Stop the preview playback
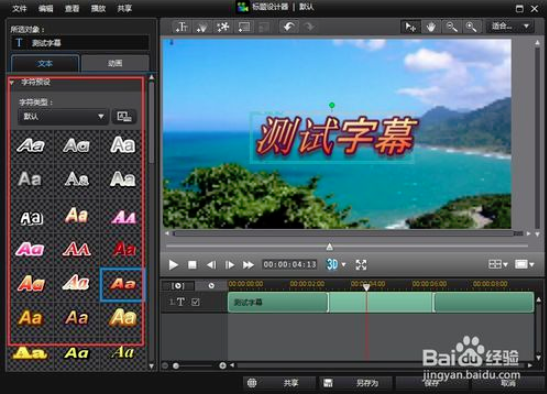 [192, 265]
